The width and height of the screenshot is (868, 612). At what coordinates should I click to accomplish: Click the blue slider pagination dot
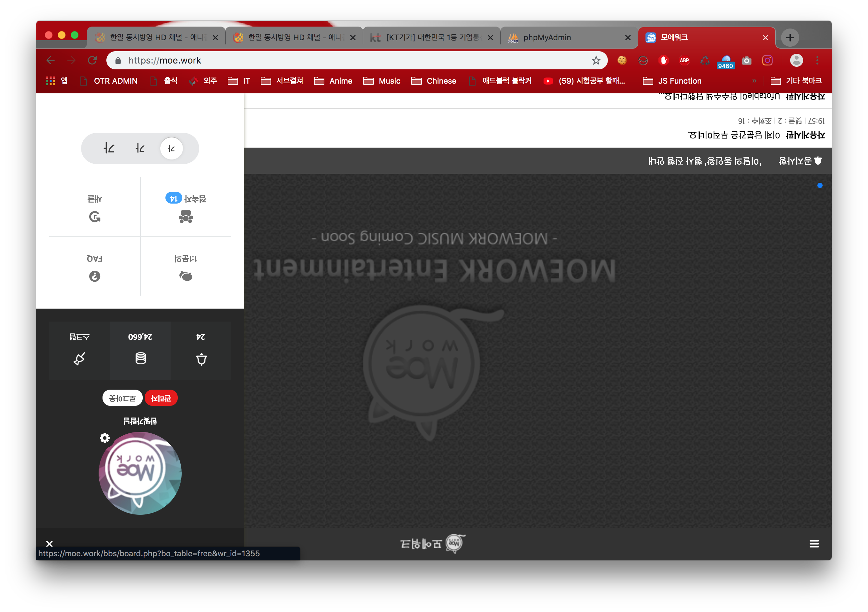tap(820, 185)
